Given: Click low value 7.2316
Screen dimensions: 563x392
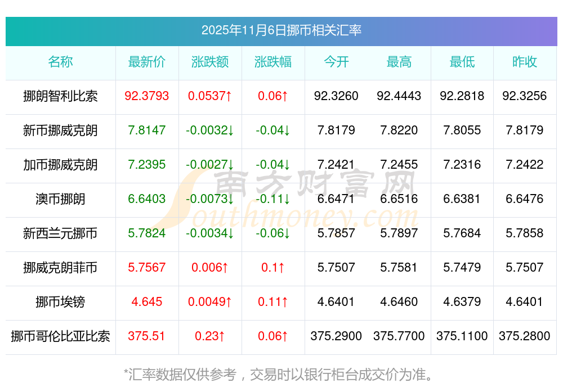Looking at the screenshot, I should (x=462, y=165).
